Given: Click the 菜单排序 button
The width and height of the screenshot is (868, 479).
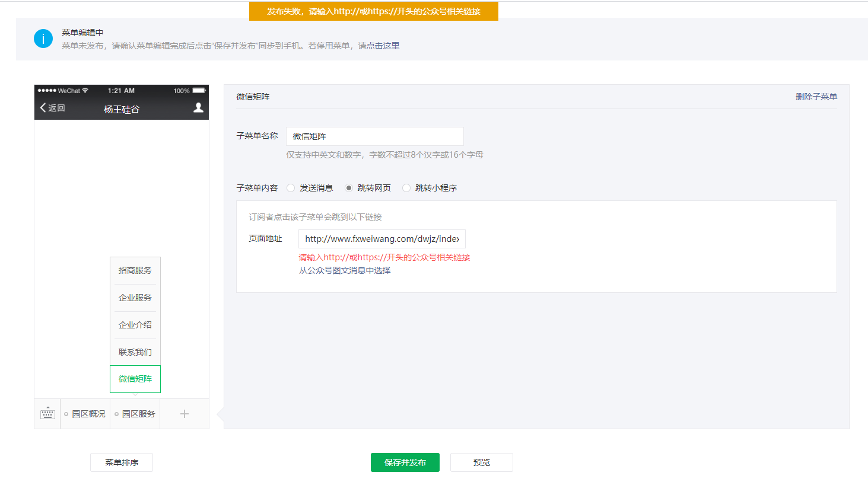Looking at the screenshot, I should 122,462.
